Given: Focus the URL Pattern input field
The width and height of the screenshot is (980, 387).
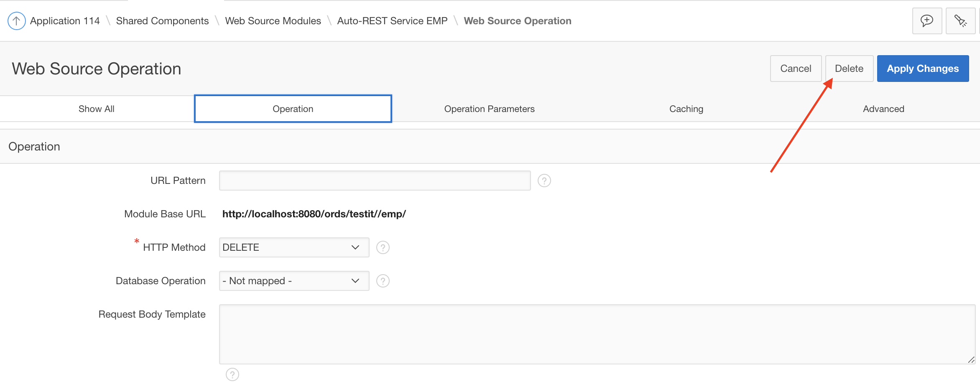Looking at the screenshot, I should coord(375,181).
